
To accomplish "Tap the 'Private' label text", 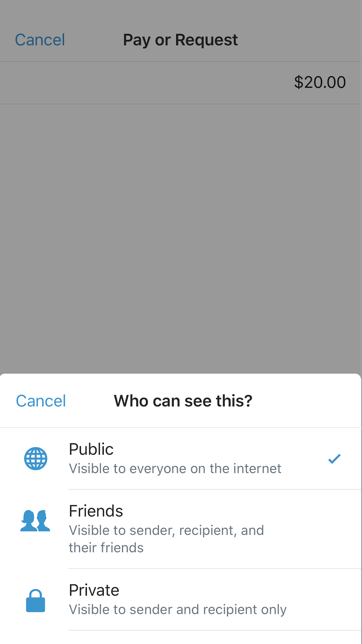I will (94, 590).
